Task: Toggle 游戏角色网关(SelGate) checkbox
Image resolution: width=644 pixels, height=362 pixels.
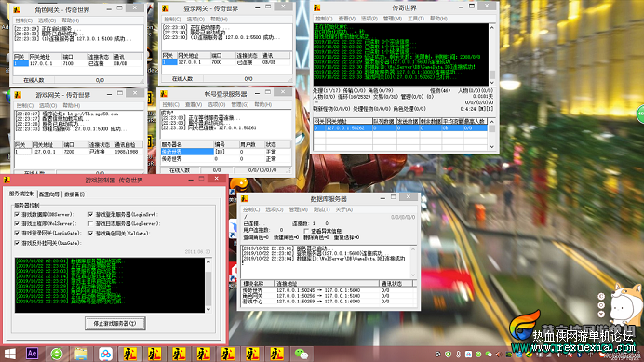Action: coord(91,233)
